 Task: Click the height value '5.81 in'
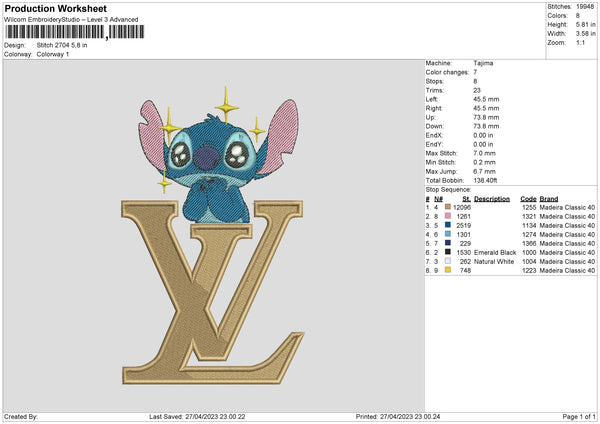tap(585, 24)
